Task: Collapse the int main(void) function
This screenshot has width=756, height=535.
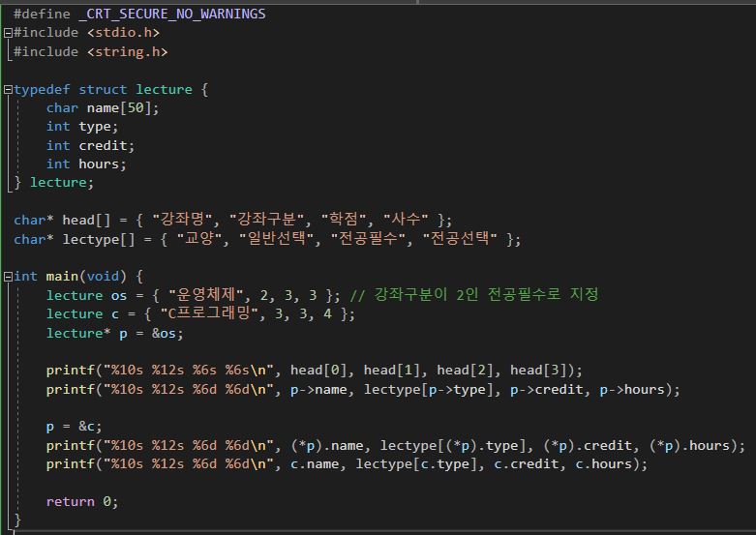Action: 8,277
